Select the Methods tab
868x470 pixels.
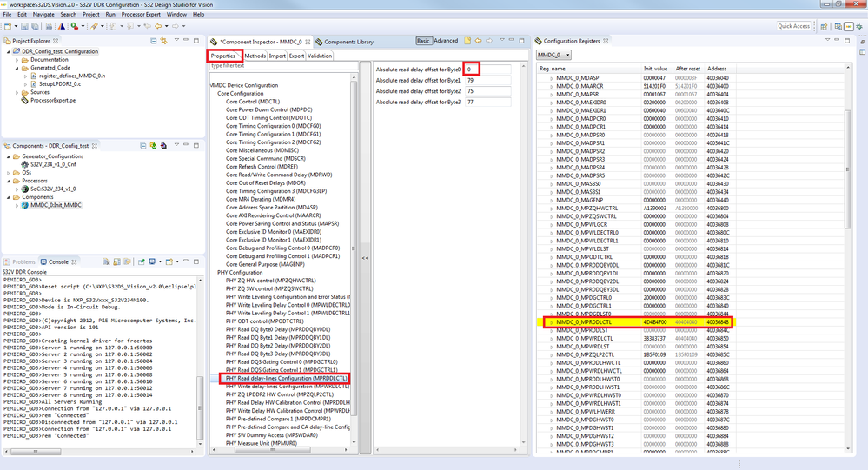click(255, 56)
